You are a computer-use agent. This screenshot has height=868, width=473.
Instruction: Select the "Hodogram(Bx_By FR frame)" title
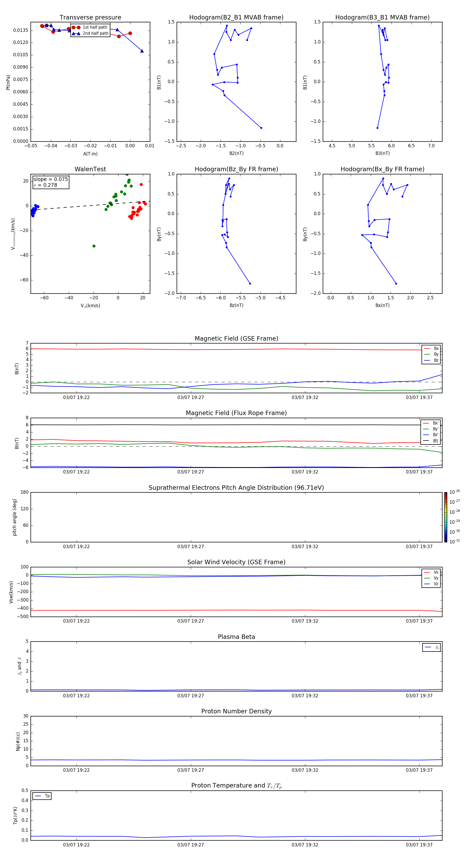click(x=382, y=169)
